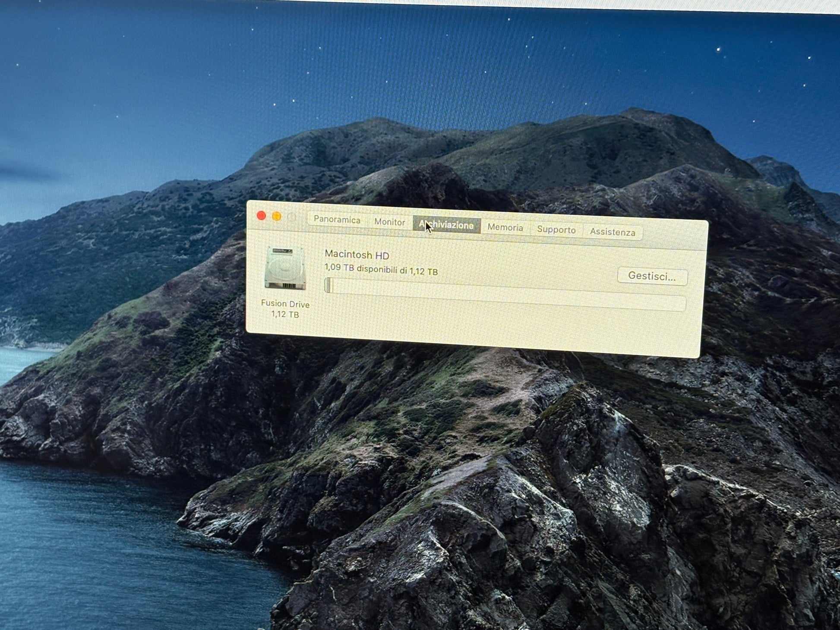This screenshot has height=630, width=840.
Task: Click the Macintosh HD drive icon
Action: pyautogui.click(x=285, y=268)
